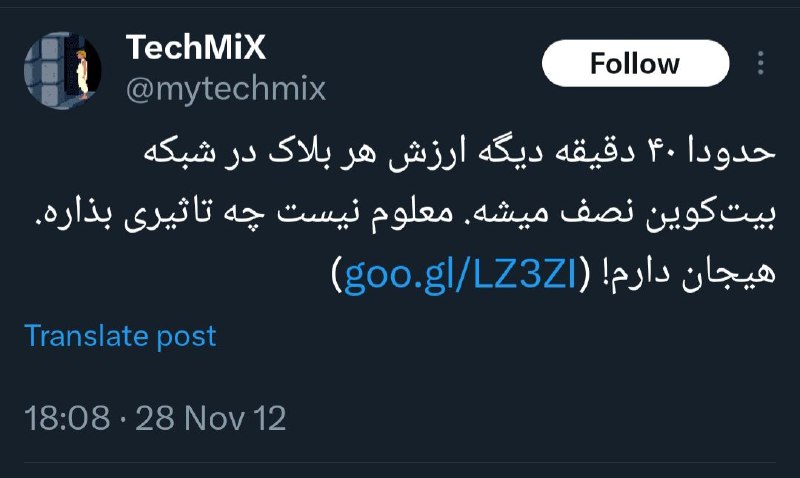This screenshot has height=478, width=800.
Task: Open the goo.gl/LZ3ZI link
Action: pyautogui.click(x=460, y=276)
